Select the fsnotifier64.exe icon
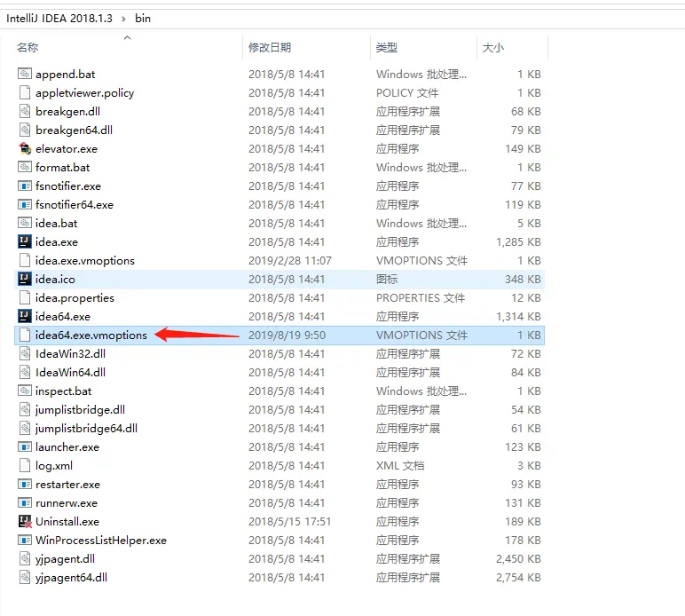This screenshot has width=685, height=616. pyautogui.click(x=25, y=204)
